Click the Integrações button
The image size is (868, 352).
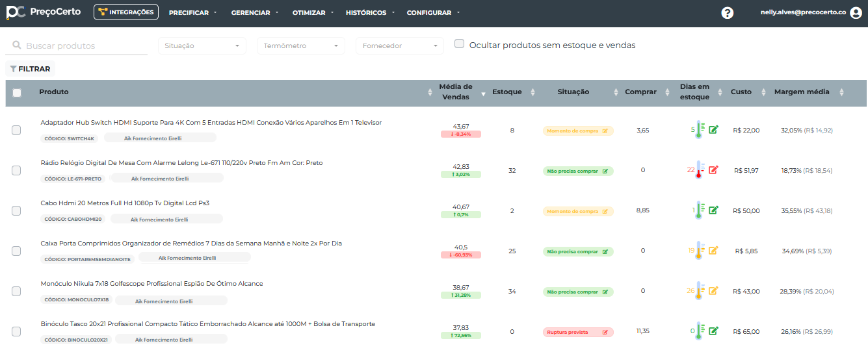click(x=126, y=12)
